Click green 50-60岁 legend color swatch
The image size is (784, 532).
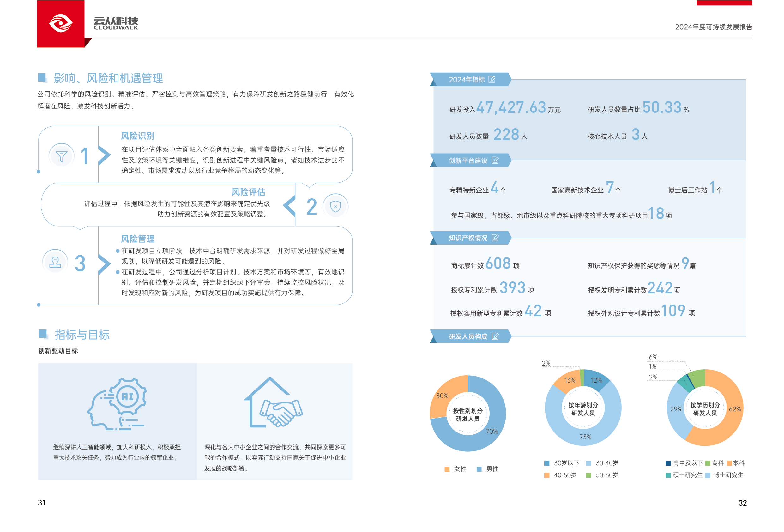(x=588, y=475)
